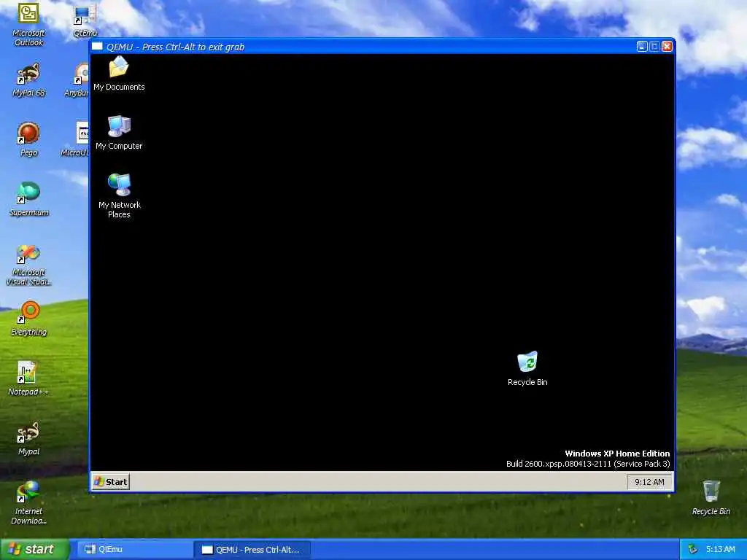This screenshot has width=747, height=560.
Task: Select the Supermium browser desktop icon
Action: click(x=28, y=200)
